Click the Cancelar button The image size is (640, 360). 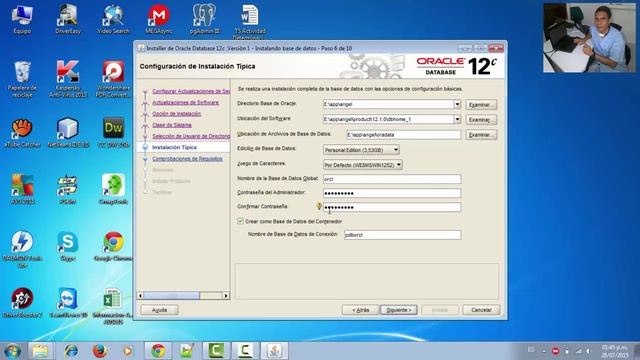click(481, 310)
